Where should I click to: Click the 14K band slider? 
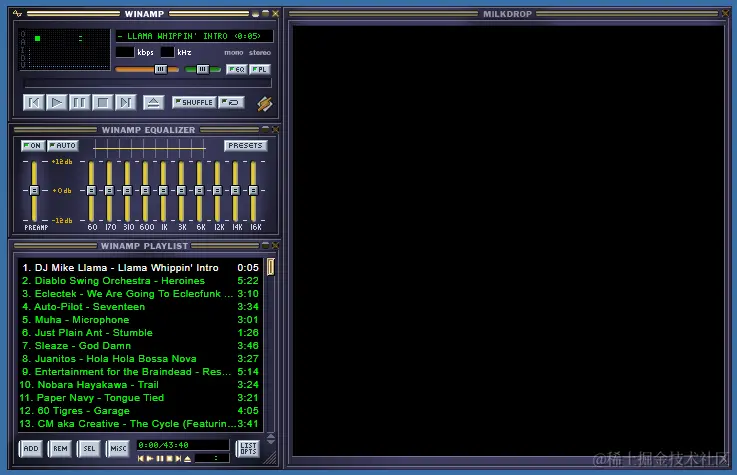(x=235, y=190)
